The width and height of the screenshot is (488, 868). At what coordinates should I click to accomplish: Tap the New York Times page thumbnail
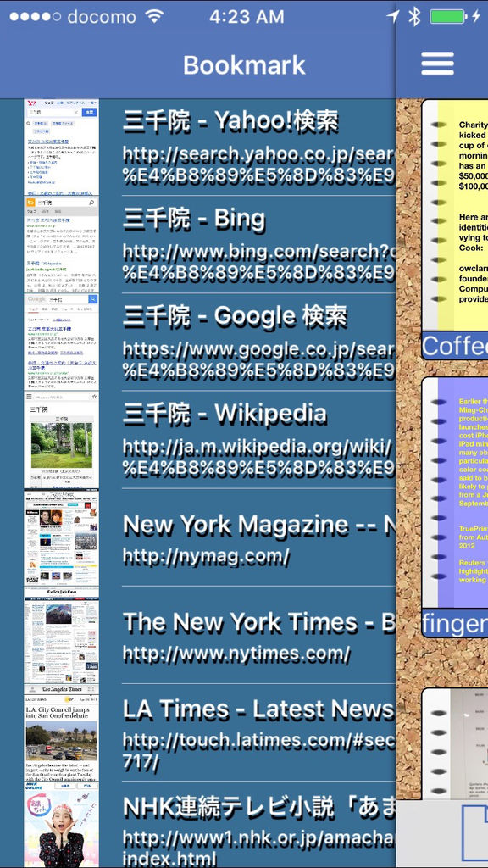61,635
